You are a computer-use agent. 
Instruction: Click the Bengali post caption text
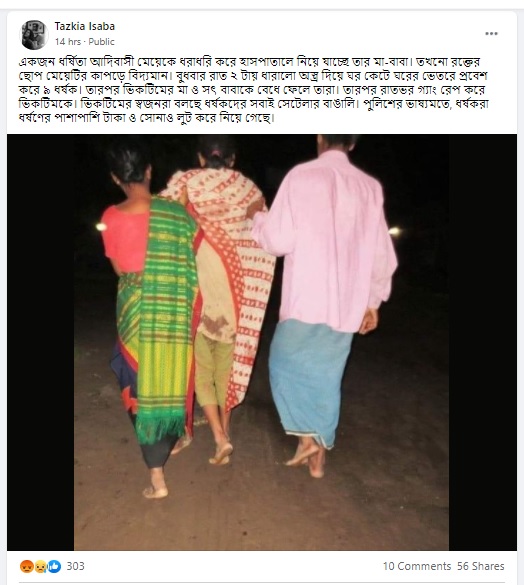tap(254, 90)
